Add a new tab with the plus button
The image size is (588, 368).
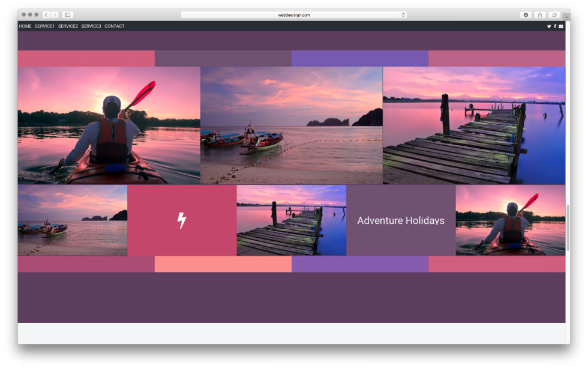(566, 17)
